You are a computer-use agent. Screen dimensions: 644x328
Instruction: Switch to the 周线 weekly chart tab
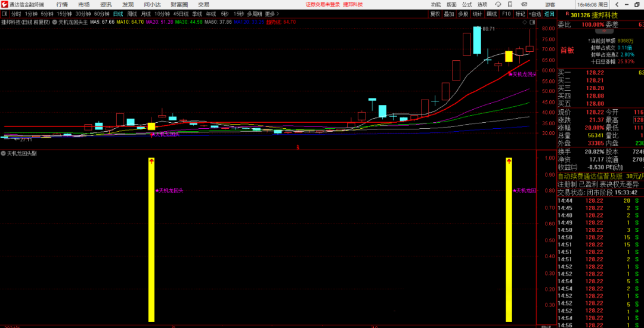coord(132,14)
